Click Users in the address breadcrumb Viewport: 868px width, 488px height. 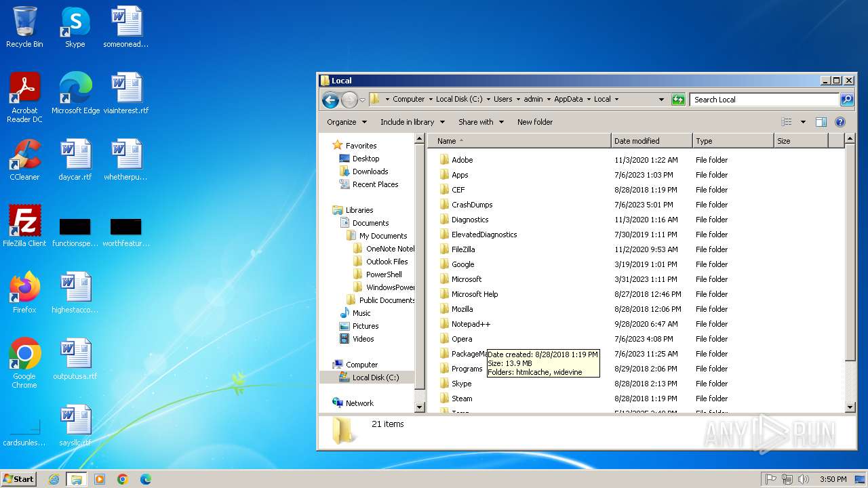(x=502, y=99)
